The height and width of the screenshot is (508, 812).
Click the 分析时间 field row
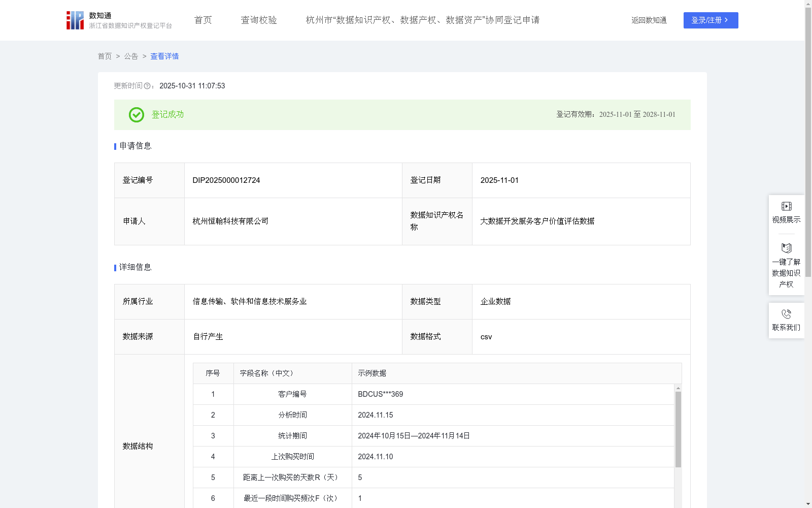pyautogui.click(x=434, y=415)
